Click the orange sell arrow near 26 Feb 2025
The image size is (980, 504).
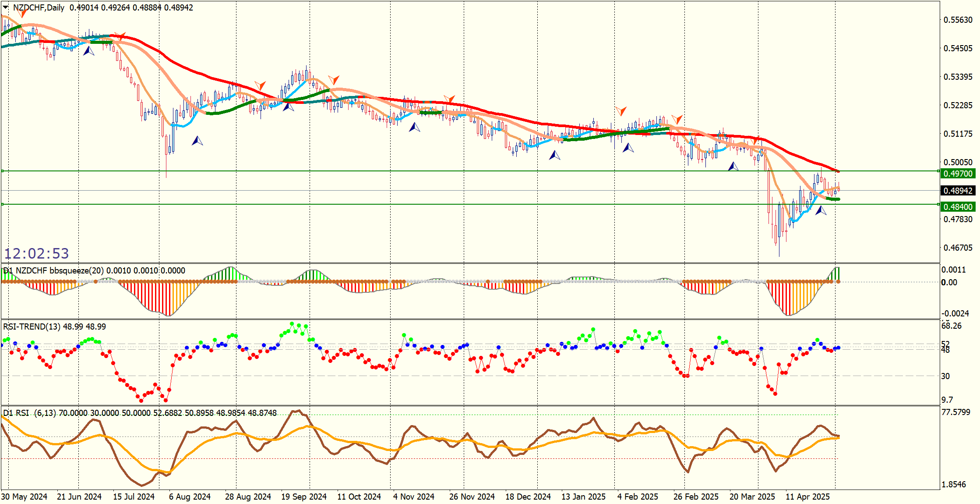[677, 119]
